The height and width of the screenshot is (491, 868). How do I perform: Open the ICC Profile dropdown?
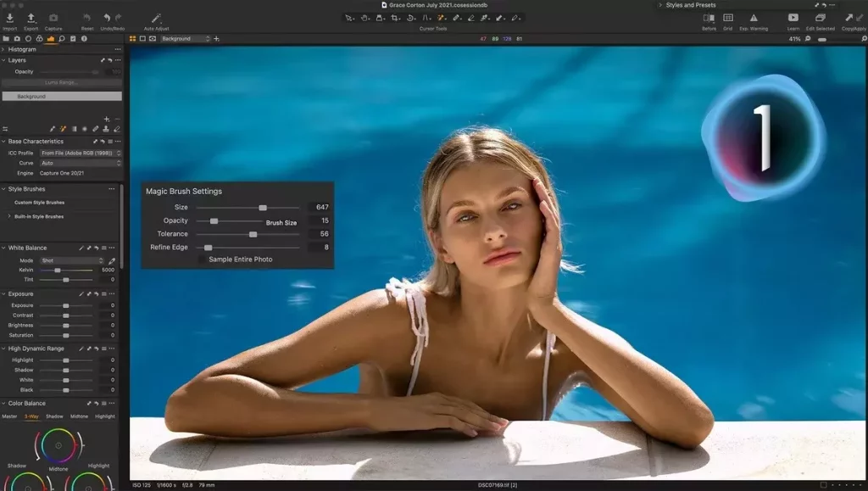point(81,153)
